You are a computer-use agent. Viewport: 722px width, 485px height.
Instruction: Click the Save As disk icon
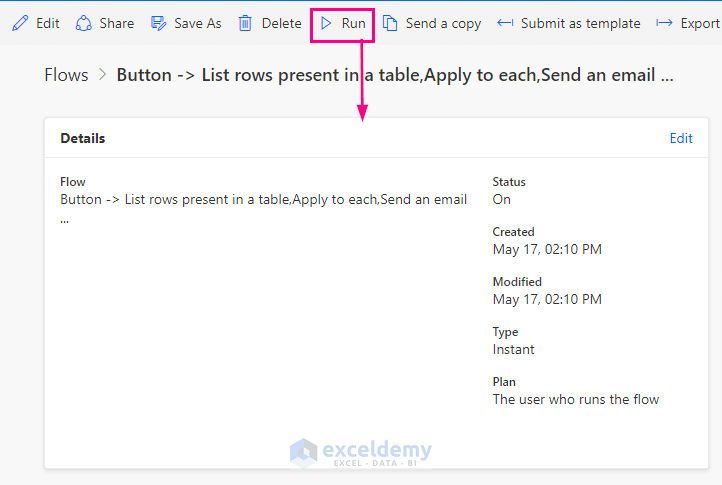click(159, 23)
